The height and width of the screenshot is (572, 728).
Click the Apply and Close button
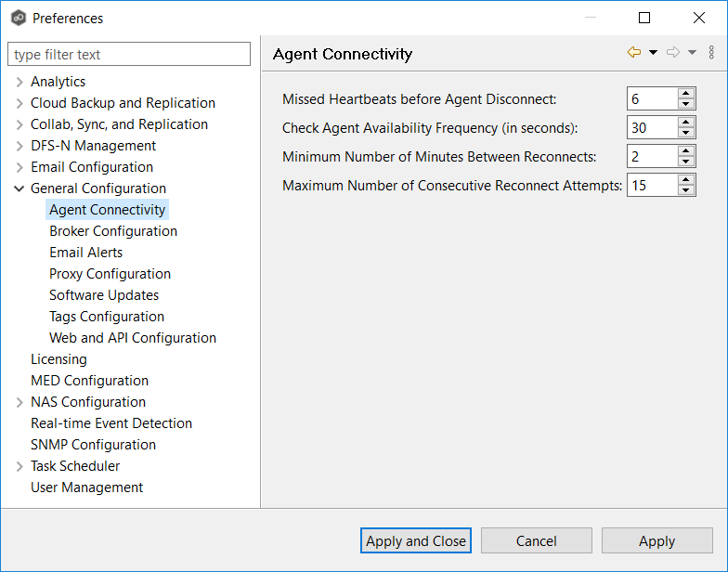[x=416, y=541]
